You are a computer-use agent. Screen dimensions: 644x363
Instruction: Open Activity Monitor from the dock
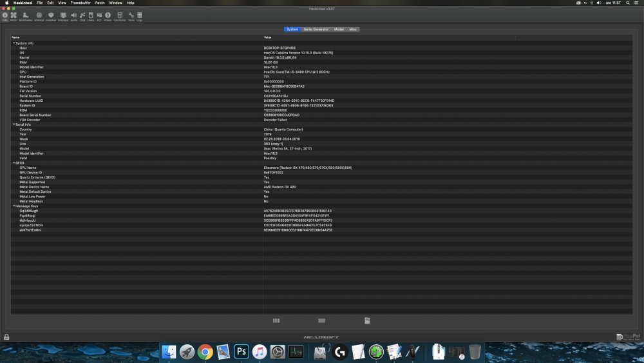point(296,352)
